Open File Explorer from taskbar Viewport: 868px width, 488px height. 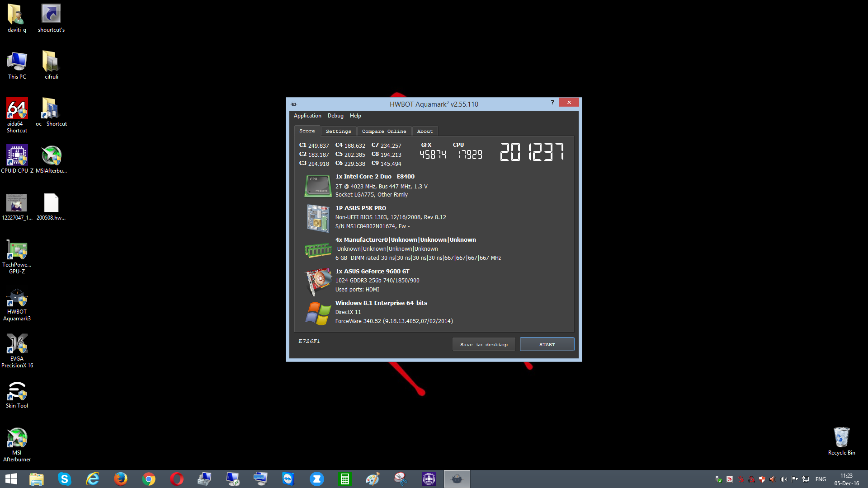pos(37,479)
